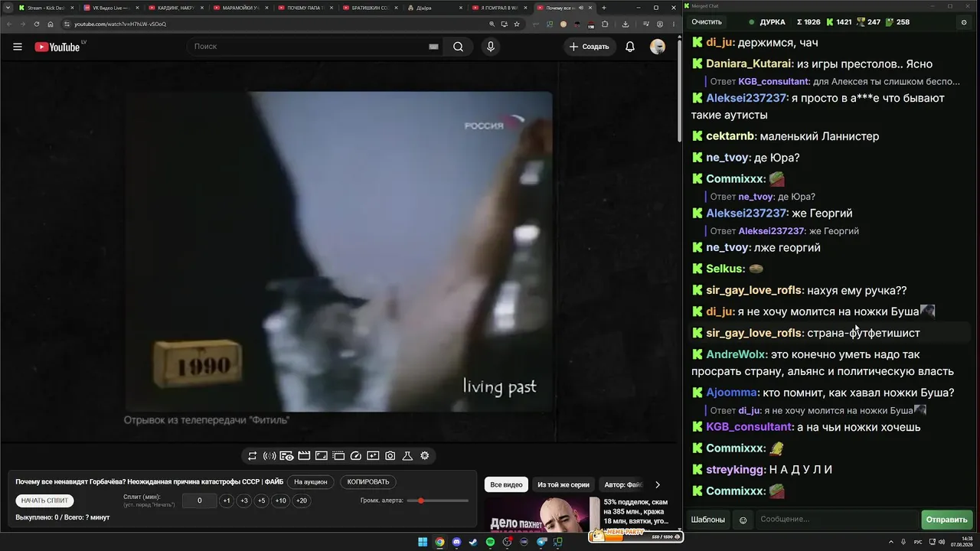The width and height of the screenshot is (980, 551).
Task: Add 1 minute with the +1 button
Action: (x=227, y=500)
